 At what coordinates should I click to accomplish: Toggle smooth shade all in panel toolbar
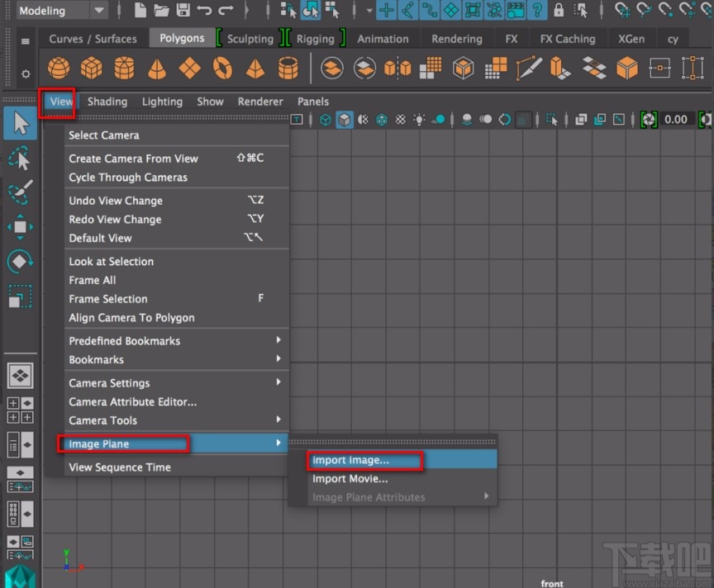coord(345,120)
